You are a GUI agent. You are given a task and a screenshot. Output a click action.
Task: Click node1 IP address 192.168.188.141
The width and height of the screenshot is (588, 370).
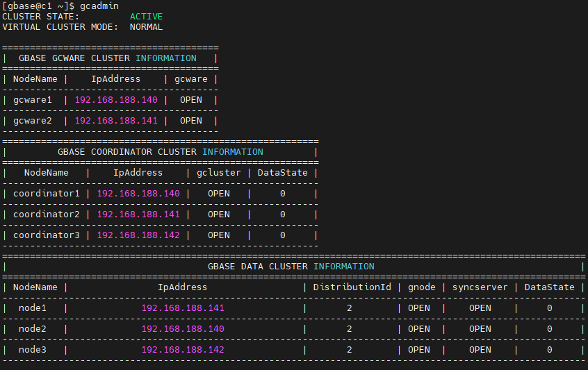[183, 308]
